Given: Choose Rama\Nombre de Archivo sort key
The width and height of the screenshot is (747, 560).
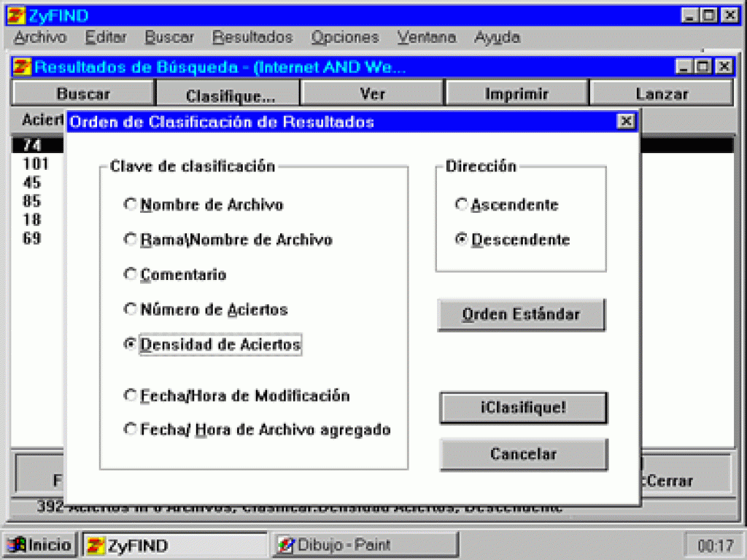Looking at the screenshot, I should [131, 240].
